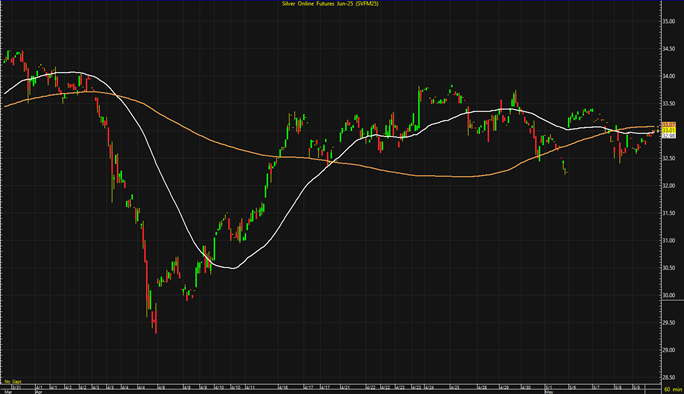
Task: Open the 60 min interval selector
Action: [672, 389]
